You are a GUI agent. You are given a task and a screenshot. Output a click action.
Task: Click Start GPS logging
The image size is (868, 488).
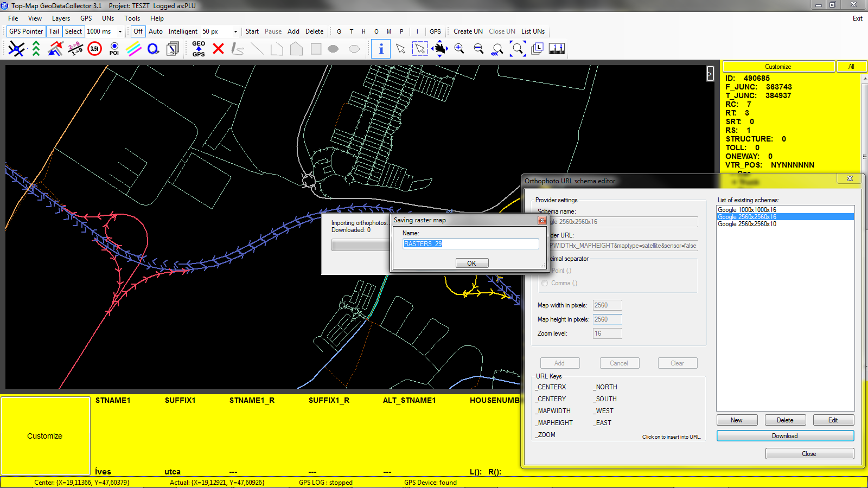point(252,31)
